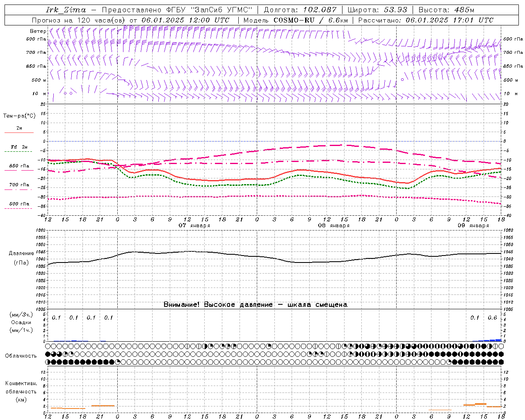This screenshot has width=525, height=420.
Task: Click the Давление chart label
Action: (x=21, y=253)
